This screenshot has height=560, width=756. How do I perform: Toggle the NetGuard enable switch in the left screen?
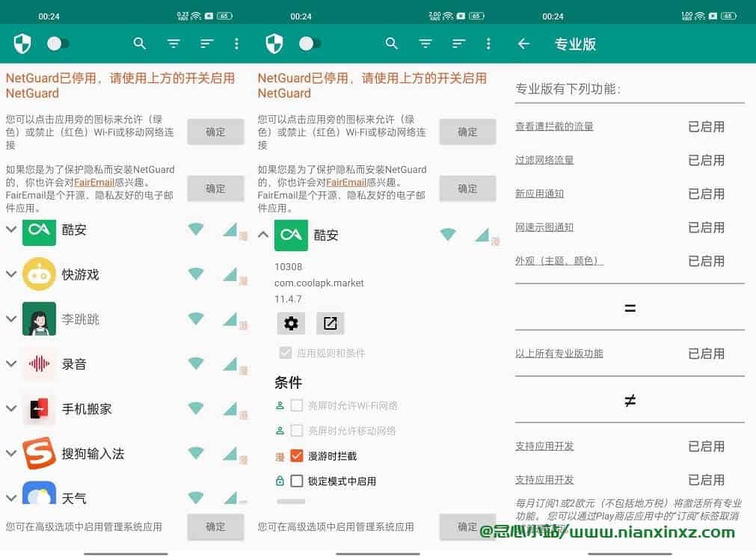(x=58, y=44)
